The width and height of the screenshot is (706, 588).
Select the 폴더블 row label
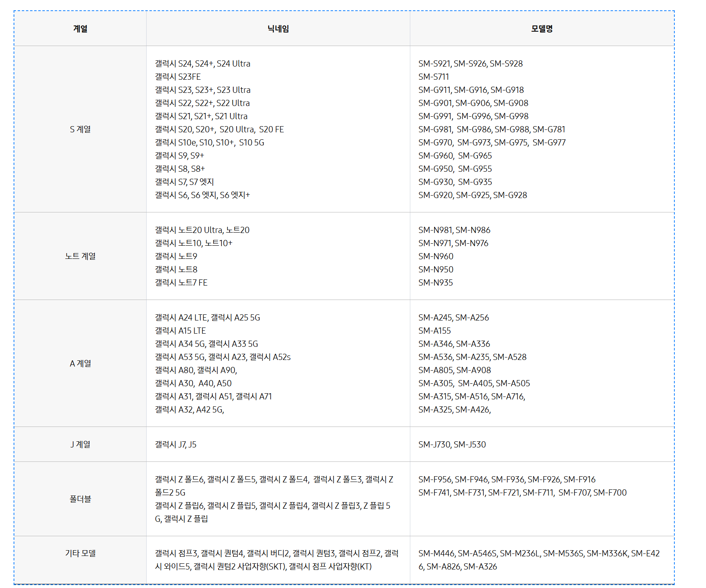click(x=80, y=499)
